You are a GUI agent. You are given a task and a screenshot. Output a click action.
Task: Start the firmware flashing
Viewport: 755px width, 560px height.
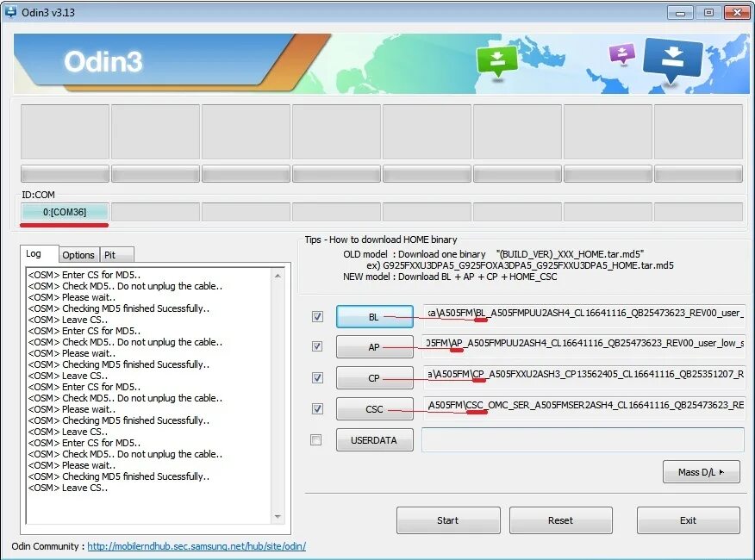(448, 520)
